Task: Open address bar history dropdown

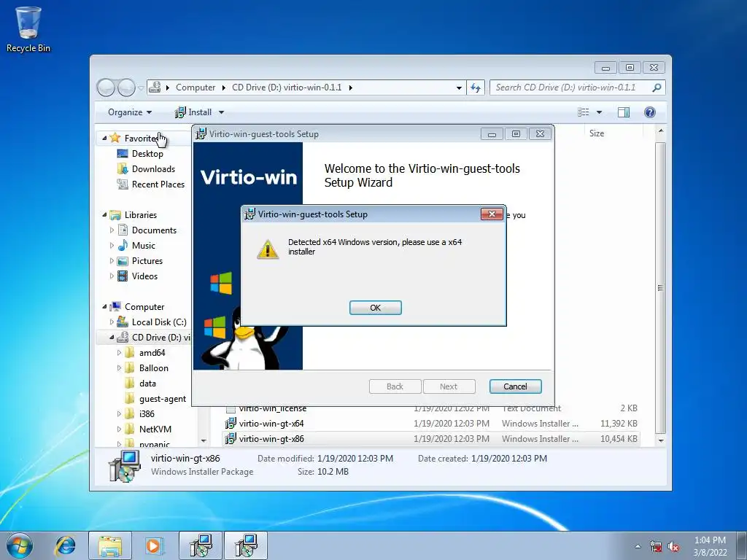Action: tap(459, 87)
